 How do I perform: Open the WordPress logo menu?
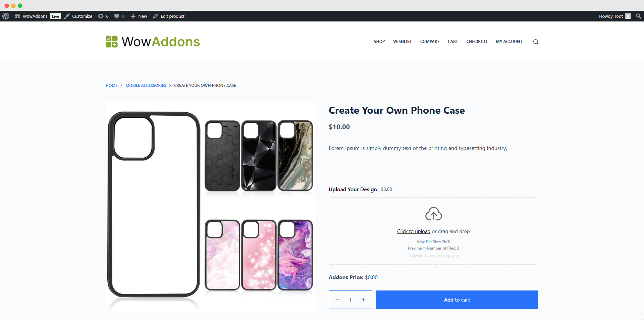(x=6, y=16)
